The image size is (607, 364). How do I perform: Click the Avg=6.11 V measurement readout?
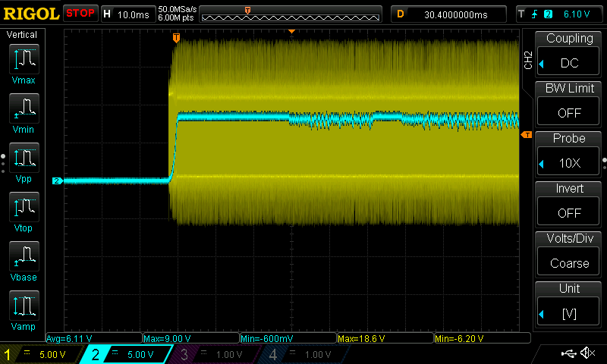coord(94,338)
